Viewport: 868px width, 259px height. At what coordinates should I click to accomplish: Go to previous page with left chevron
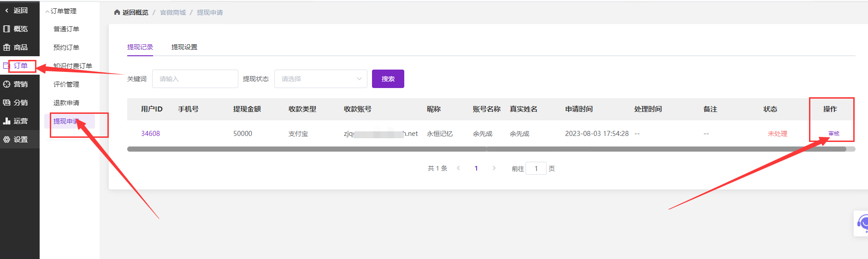(458, 168)
